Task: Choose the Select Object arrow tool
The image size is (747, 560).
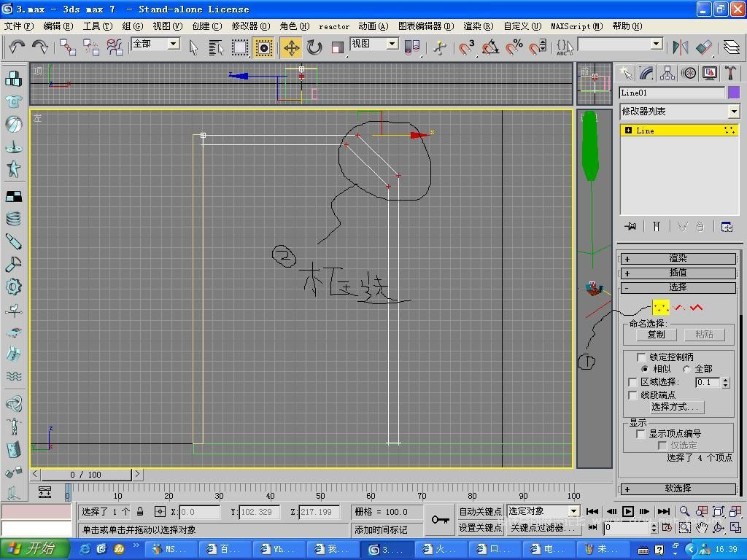Action: click(193, 47)
